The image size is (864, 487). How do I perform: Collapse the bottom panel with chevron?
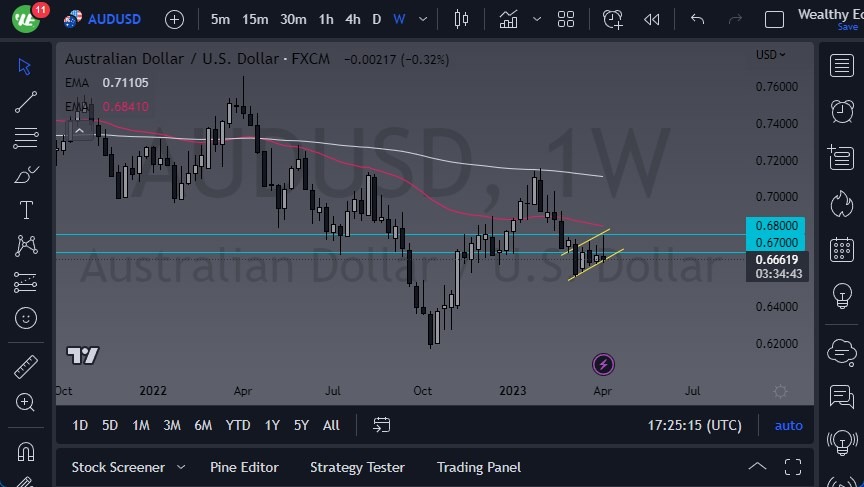757,467
